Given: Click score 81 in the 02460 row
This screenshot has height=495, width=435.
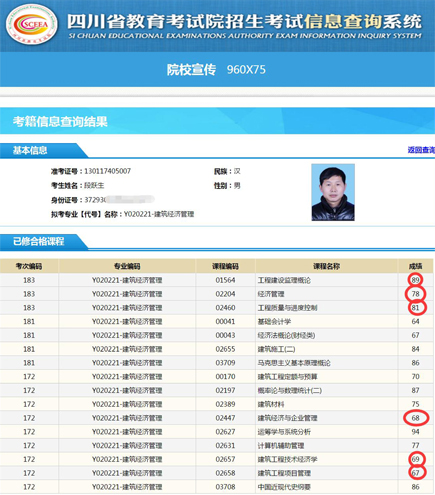Looking at the screenshot, I should (x=415, y=308).
